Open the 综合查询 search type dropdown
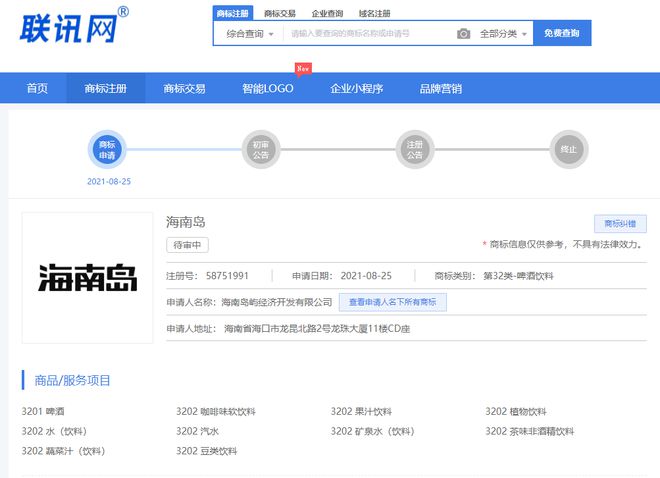 (x=249, y=34)
